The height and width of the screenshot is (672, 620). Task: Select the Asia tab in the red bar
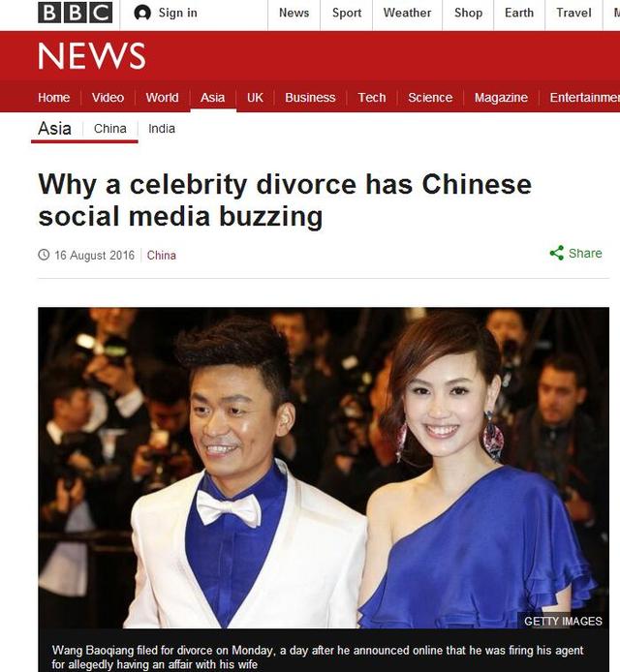pyautogui.click(x=213, y=98)
